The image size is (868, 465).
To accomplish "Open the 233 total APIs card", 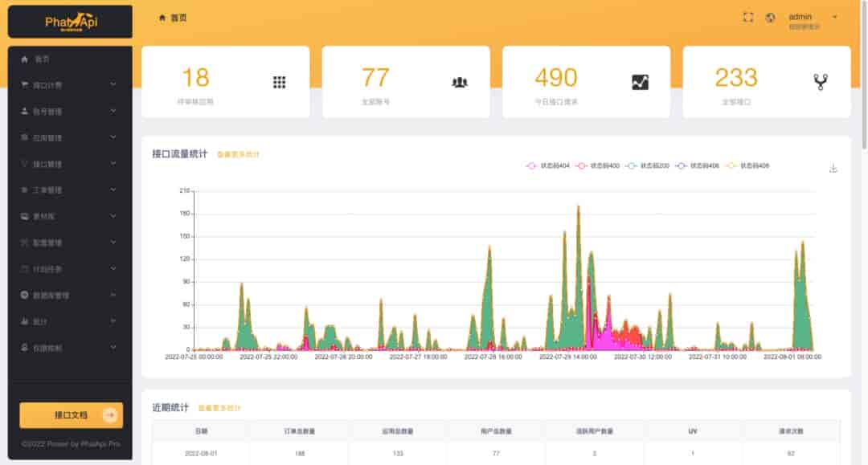I will (767, 82).
